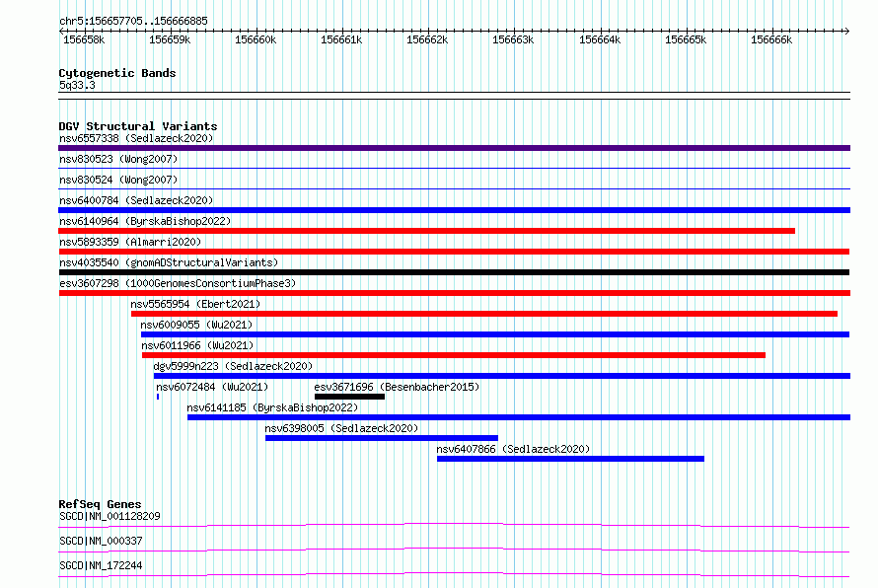Click the Cytogenetic Bands track title
Image resolution: width=878 pixels, height=588 pixels.
pos(117,73)
